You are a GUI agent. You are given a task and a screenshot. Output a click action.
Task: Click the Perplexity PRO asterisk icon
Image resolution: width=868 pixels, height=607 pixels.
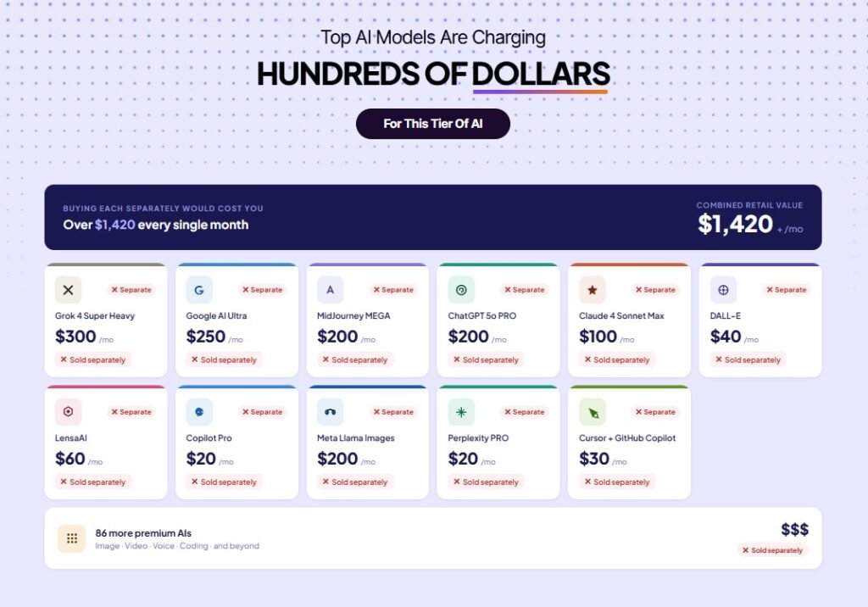coord(461,412)
